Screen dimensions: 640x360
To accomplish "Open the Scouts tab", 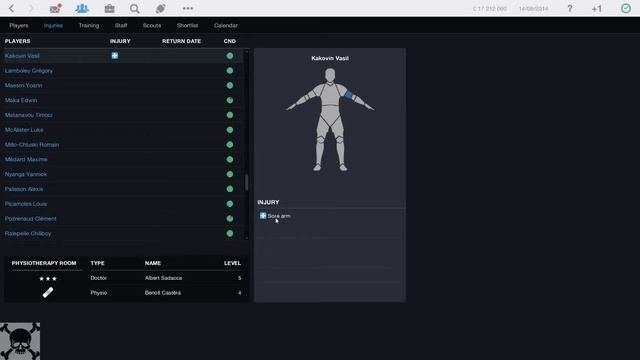I will pos(152,25).
